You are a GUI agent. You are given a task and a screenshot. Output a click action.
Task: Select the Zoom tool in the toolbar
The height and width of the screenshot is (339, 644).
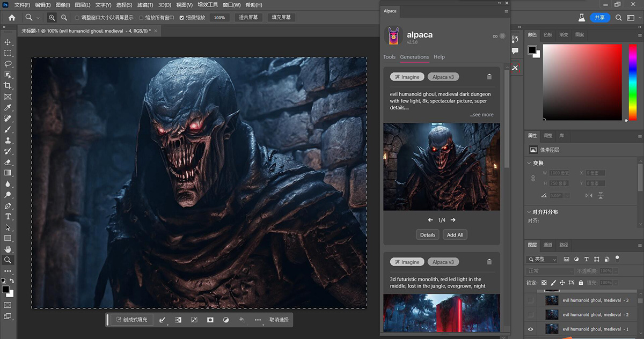tap(8, 260)
